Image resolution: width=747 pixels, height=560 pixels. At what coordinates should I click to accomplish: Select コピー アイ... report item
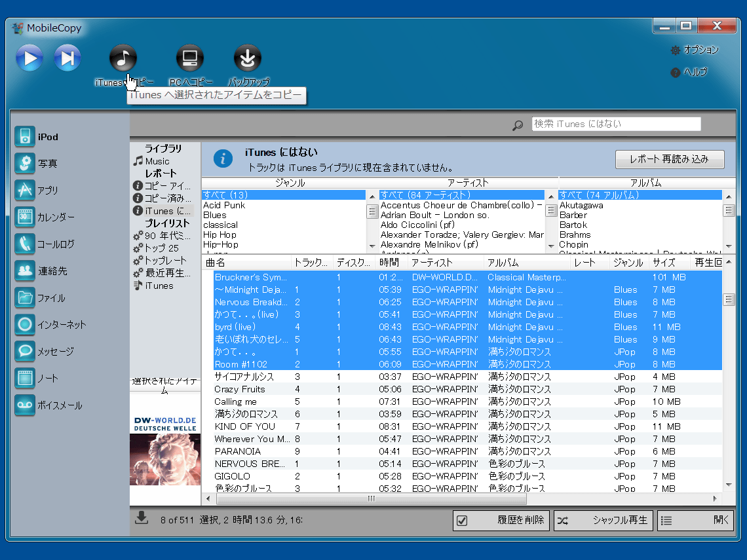(162, 186)
